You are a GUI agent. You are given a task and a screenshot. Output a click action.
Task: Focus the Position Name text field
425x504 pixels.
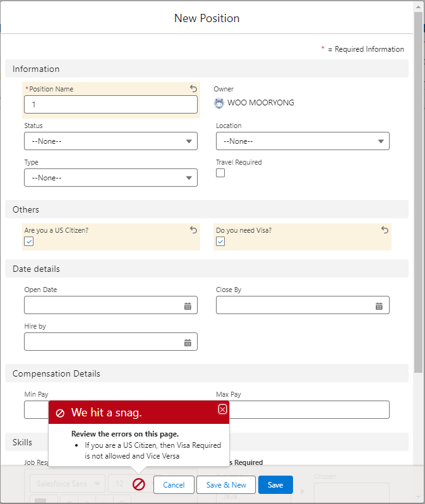click(111, 105)
